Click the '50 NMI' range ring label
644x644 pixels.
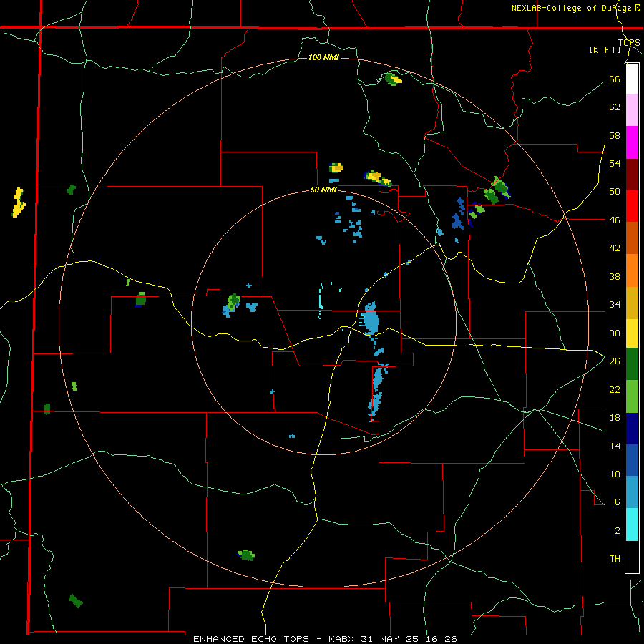coord(323,190)
